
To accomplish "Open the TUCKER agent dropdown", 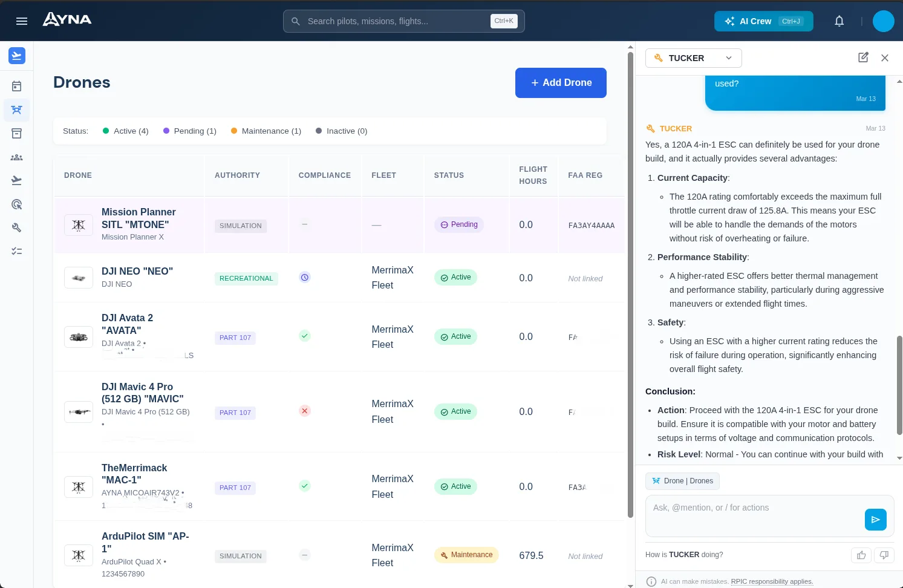I will 693,58.
